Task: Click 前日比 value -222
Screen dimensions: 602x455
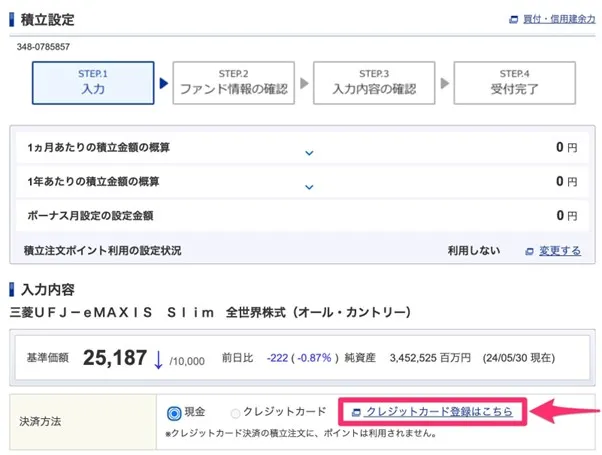Action: pos(277,358)
